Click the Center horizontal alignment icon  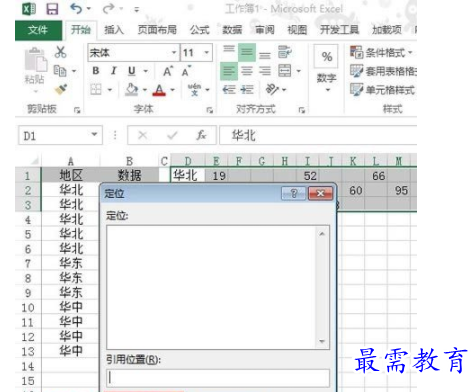pos(247,71)
